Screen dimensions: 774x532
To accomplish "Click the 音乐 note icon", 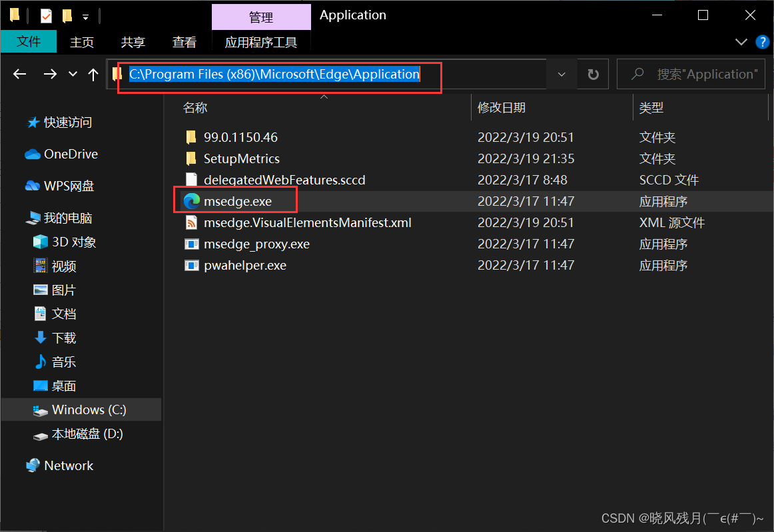I will point(41,362).
